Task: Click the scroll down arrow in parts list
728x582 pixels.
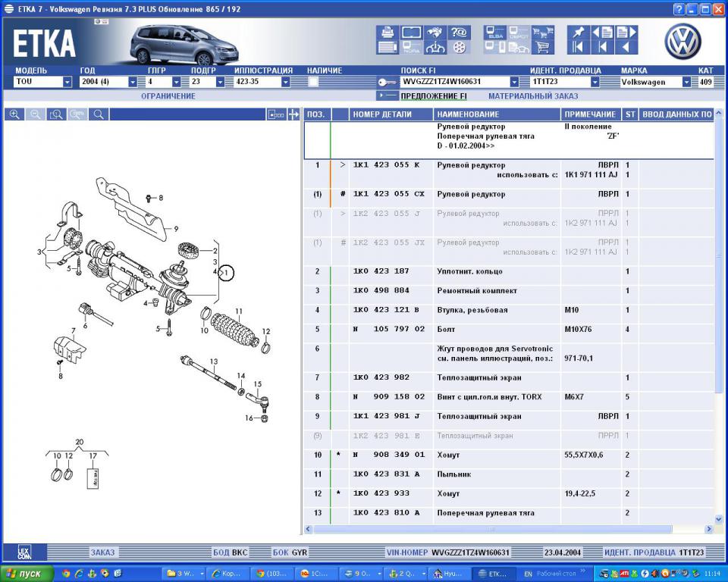Action: coord(718,520)
